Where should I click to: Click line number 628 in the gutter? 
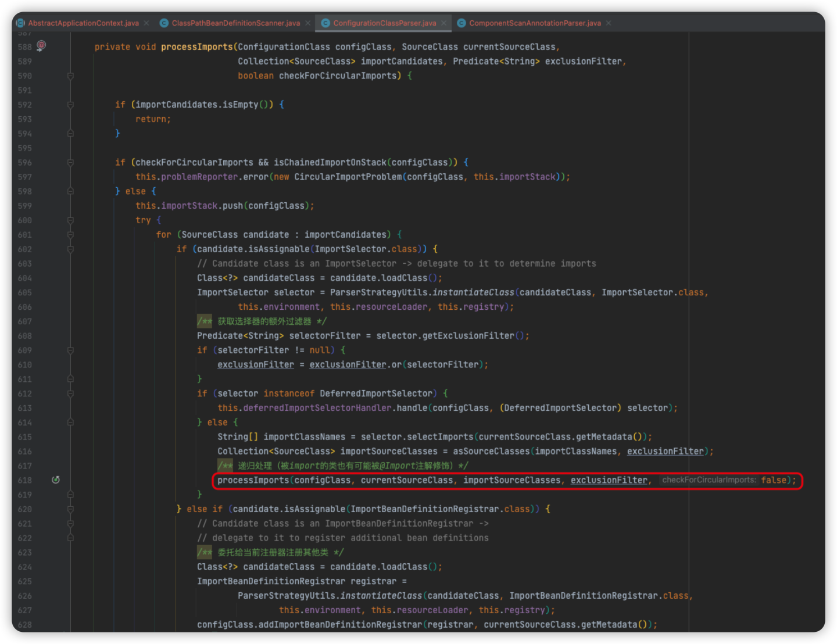tap(24, 625)
